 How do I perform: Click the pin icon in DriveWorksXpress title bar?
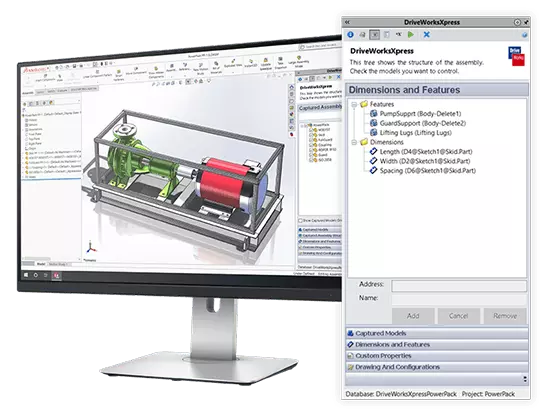526,22
